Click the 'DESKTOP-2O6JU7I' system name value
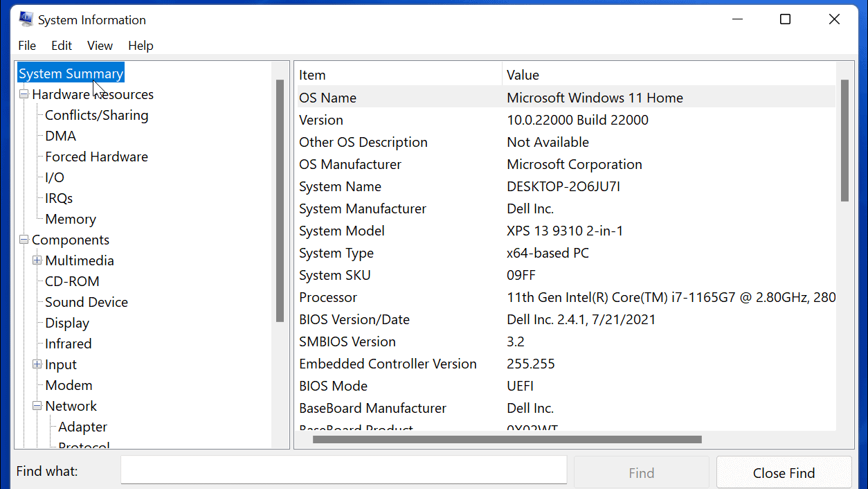This screenshot has width=868, height=489. [563, 186]
